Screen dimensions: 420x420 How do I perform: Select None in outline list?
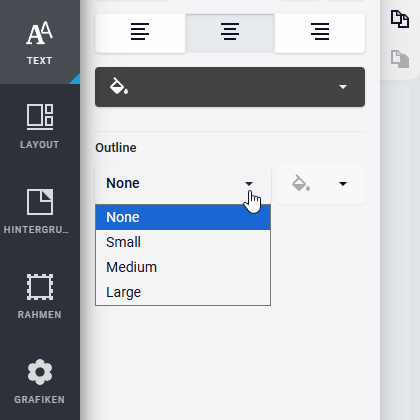point(183,217)
